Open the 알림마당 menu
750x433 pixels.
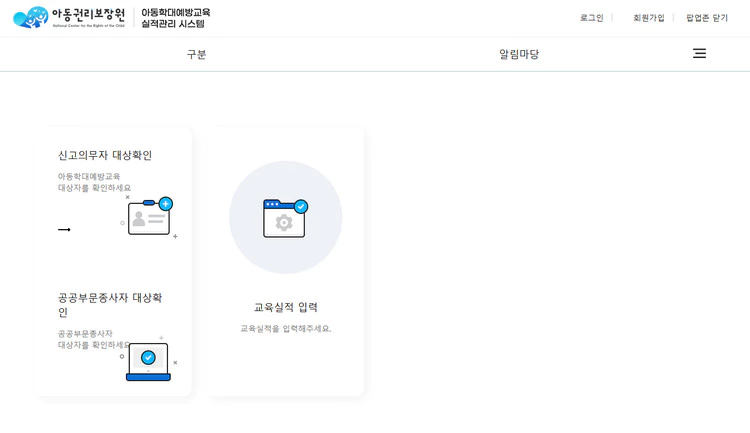point(519,54)
